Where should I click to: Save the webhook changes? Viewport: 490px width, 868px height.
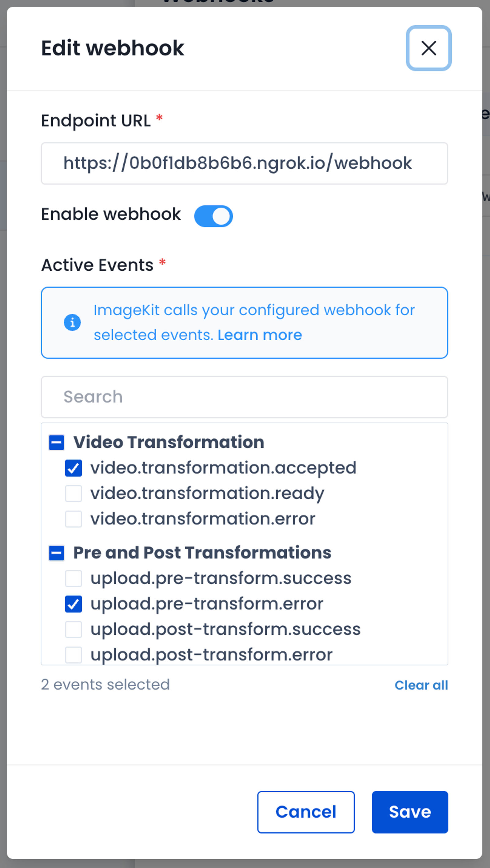click(x=409, y=812)
